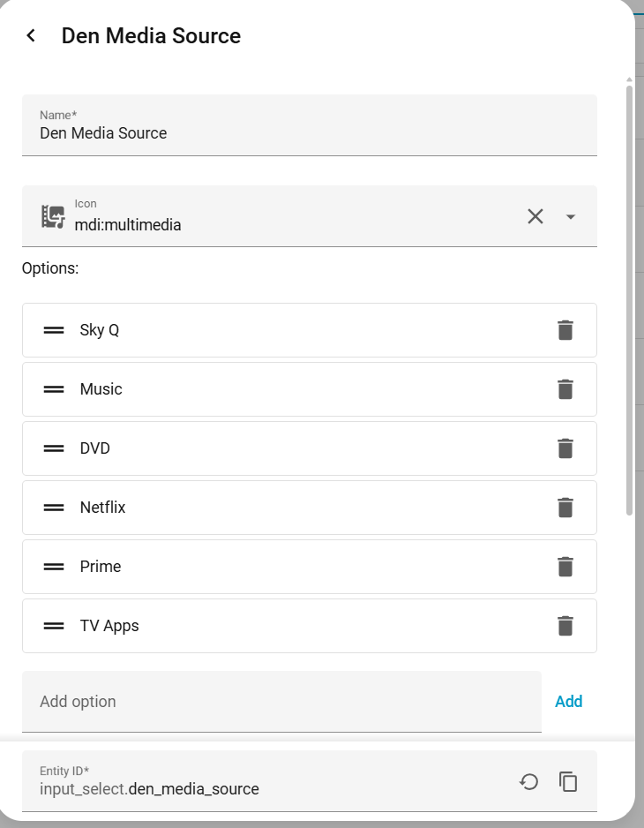This screenshot has width=644, height=828.
Task: Select the TV Apps drag handle
Action: [54, 626]
